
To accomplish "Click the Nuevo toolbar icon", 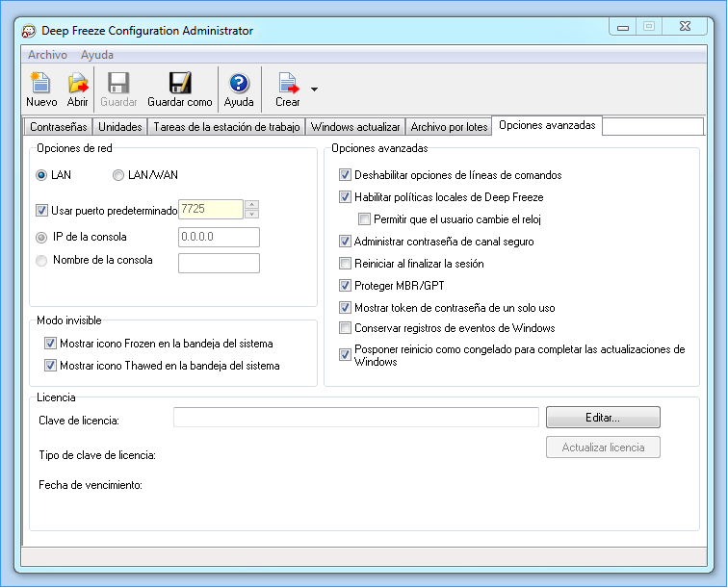I will click(40, 83).
